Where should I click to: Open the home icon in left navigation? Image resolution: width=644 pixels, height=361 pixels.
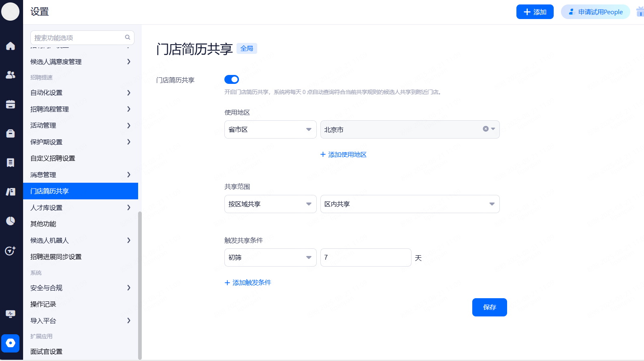click(11, 46)
